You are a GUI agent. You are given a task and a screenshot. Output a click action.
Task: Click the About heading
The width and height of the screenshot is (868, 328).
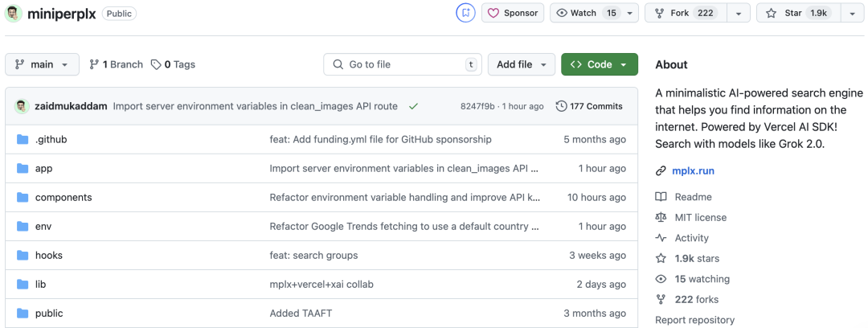click(671, 64)
